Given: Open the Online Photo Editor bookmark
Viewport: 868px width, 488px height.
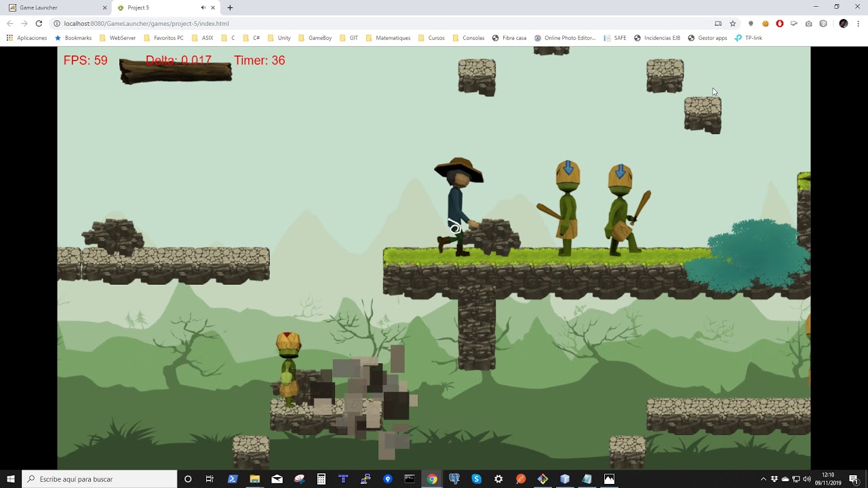Looking at the screenshot, I should (x=565, y=38).
